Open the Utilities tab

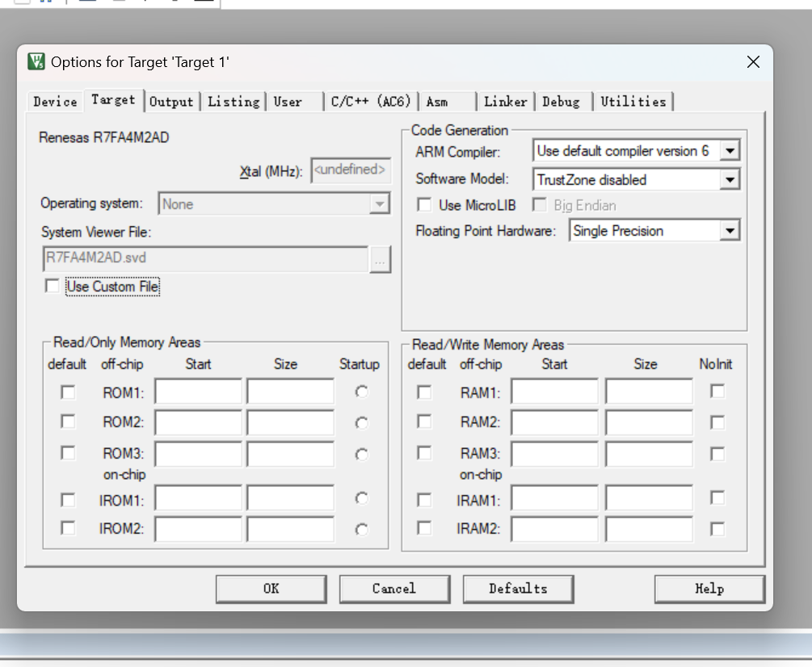coord(633,102)
